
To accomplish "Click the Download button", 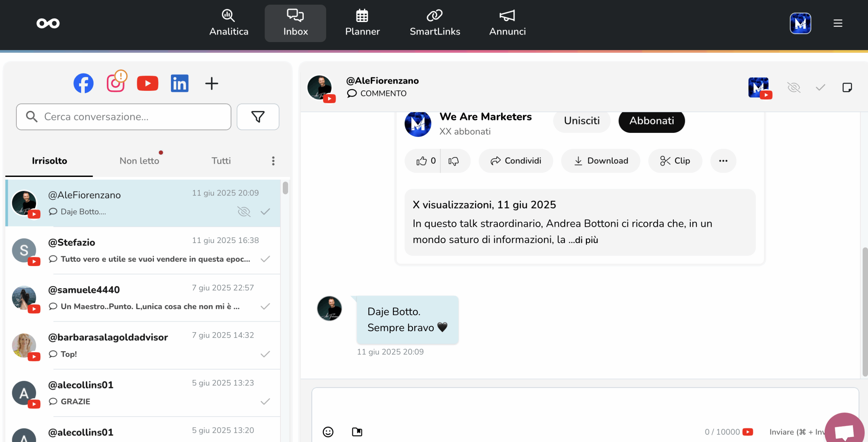I will tap(600, 161).
